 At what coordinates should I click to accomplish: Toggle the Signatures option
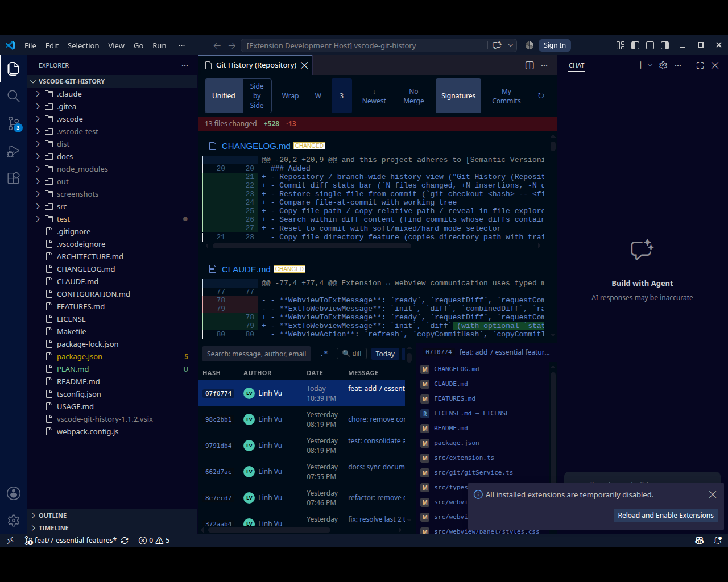pyautogui.click(x=458, y=96)
